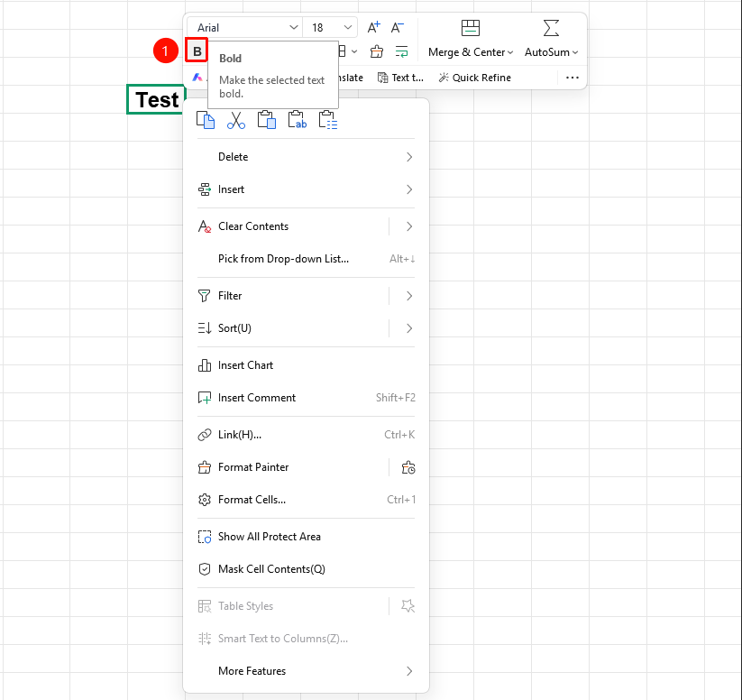Increase the font size with the A+ icon
Viewport: 742px width, 700px height.
374,27
